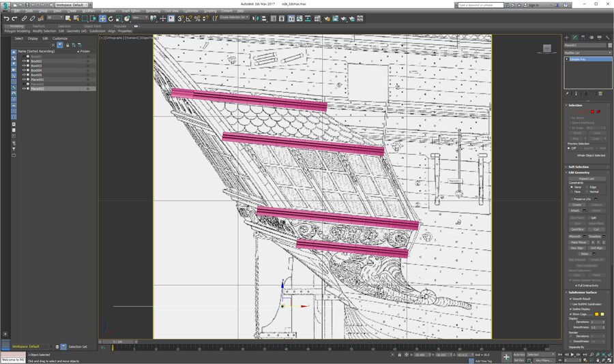
Task: Collapse the Soft Selection rollout
Action: click(578, 166)
